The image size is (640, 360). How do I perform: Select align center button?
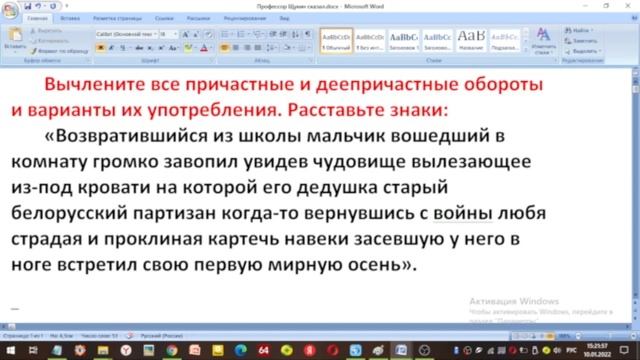click(x=236, y=48)
